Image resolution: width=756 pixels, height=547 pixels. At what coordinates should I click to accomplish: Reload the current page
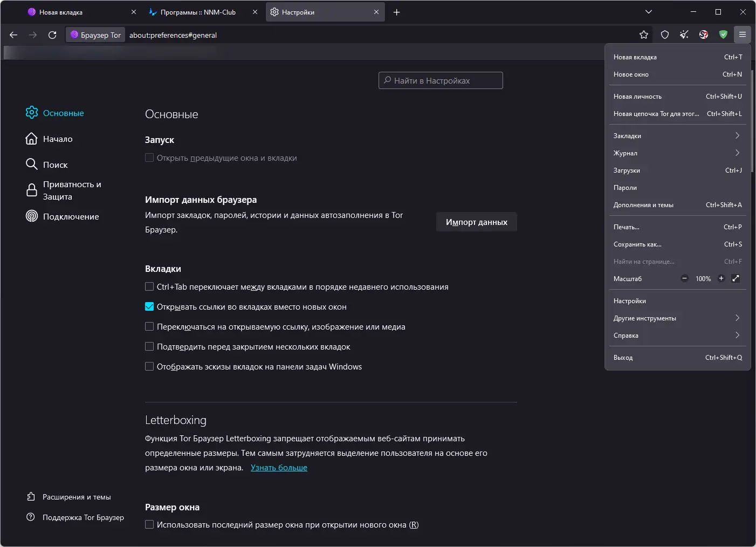(x=52, y=35)
